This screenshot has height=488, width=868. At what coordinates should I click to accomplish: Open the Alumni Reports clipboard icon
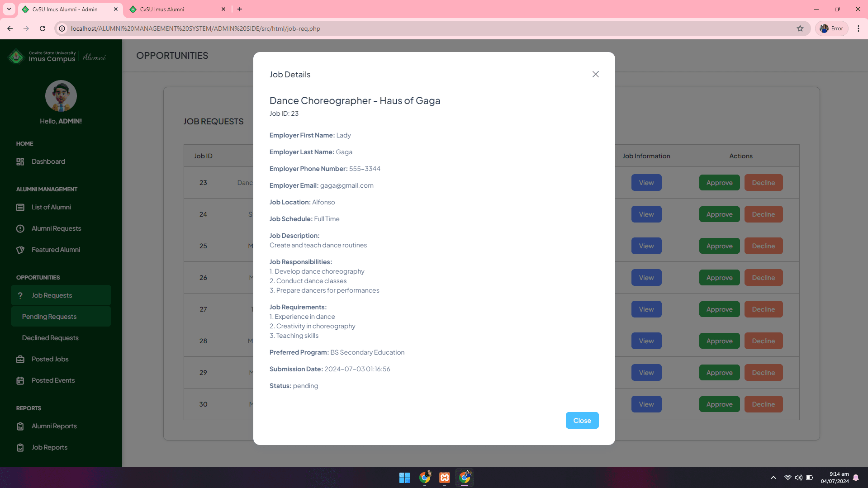20,426
